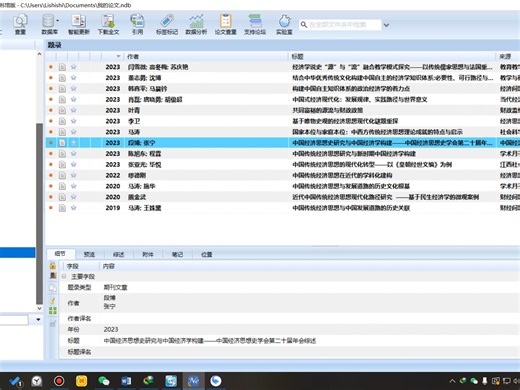Screen dimensions: 520x390
Task: Click the 查重 duplicate-check toolbar icon
Action: coord(20,24)
